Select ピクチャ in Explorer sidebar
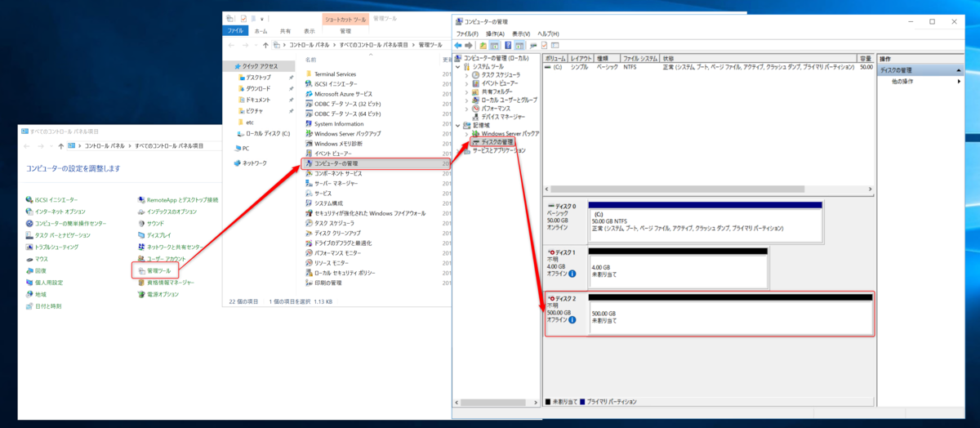 (251, 110)
